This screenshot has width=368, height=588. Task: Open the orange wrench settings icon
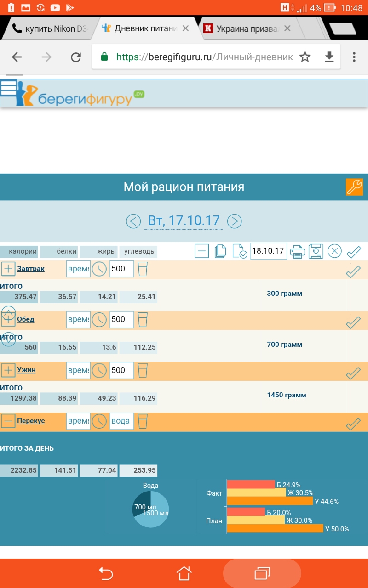354,187
